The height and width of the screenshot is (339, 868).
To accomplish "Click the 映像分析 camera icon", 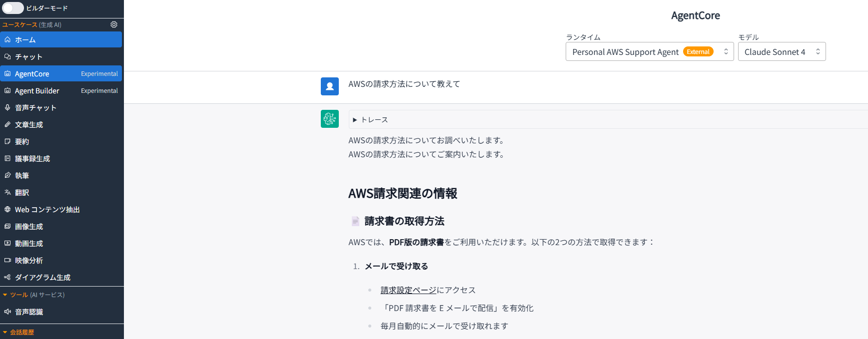I will coord(7,260).
